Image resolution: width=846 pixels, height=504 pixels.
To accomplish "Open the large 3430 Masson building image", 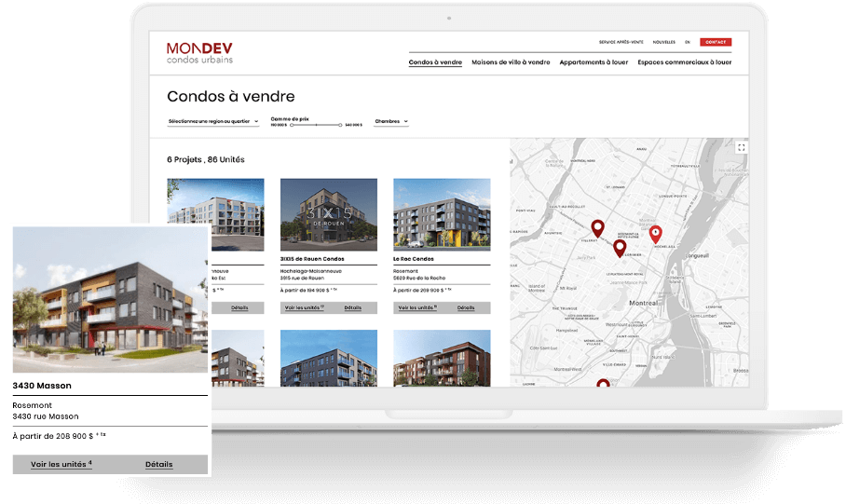I will point(110,299).
